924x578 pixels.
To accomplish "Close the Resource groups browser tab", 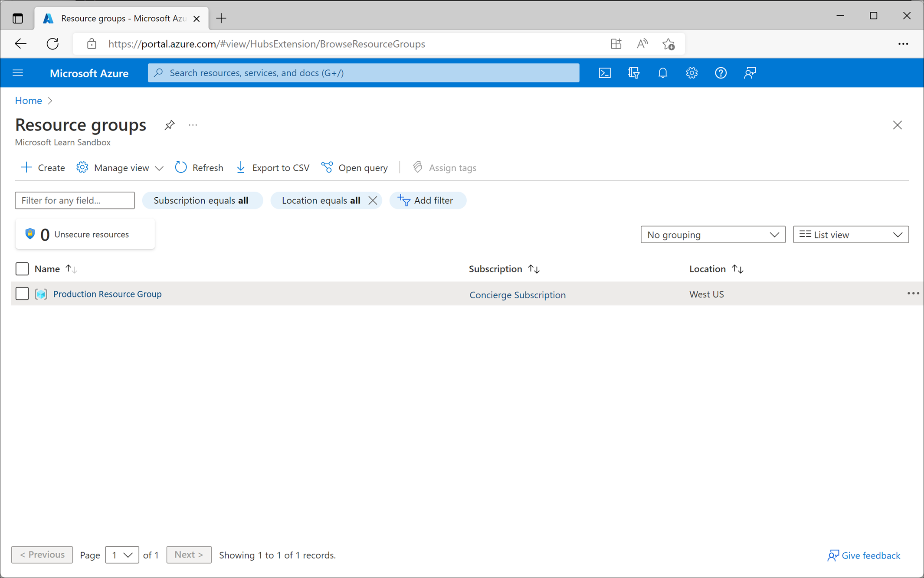I will pyautogui.click(x=197, y=19).
